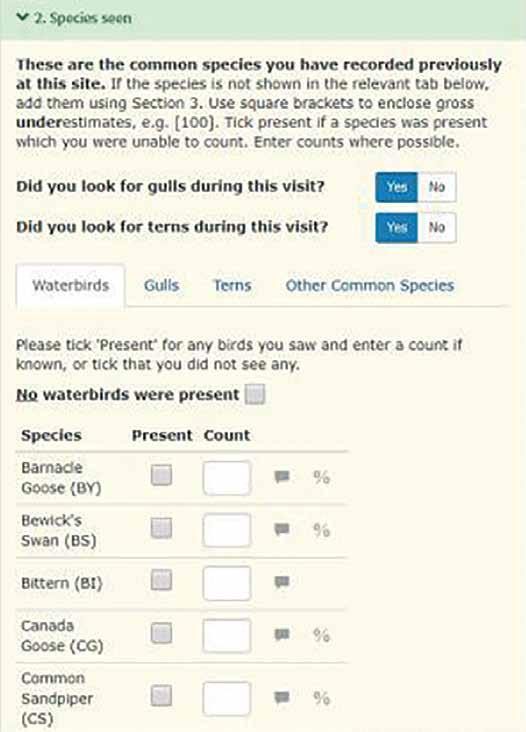Click percent icon for Barnacle Goose
This screenshot has height=732, width=526.
click(322, 477)
